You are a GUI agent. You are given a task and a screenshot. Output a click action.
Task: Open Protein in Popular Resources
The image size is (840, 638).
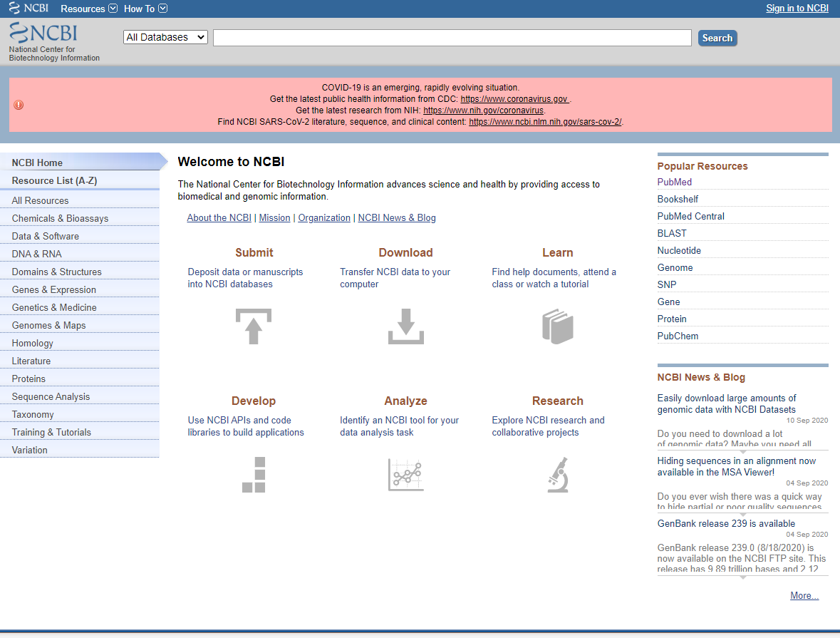[x=672, y=319]
